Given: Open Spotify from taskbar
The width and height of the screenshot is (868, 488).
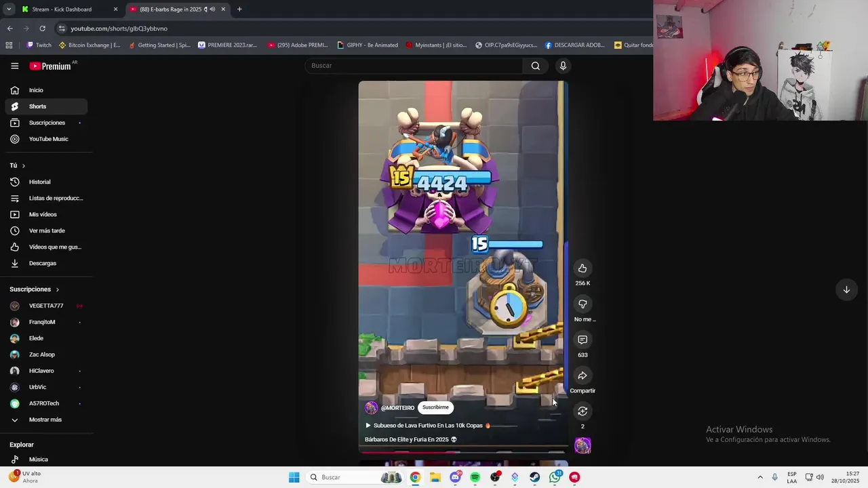Looking at the screenshot, I should (x=475, y=477).
